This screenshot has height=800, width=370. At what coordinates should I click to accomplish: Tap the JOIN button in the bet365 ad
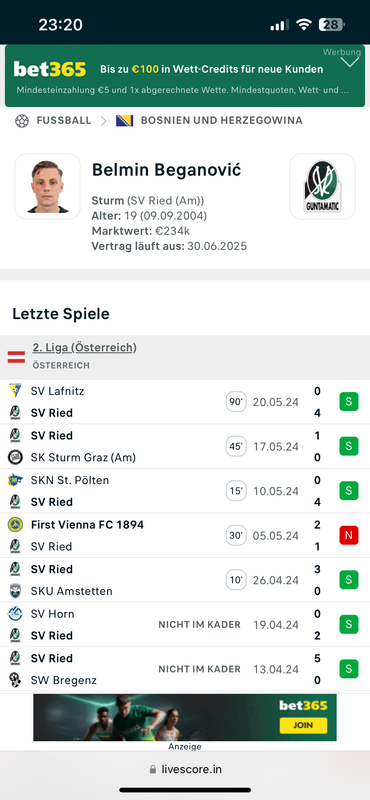click(x=303, y=725)
